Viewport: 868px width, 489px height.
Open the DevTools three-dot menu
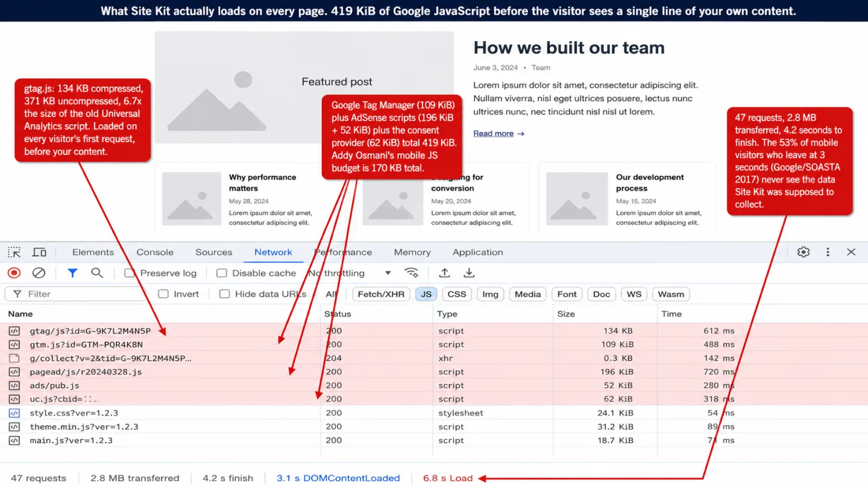pyautogui.click(x=828, y=252)
